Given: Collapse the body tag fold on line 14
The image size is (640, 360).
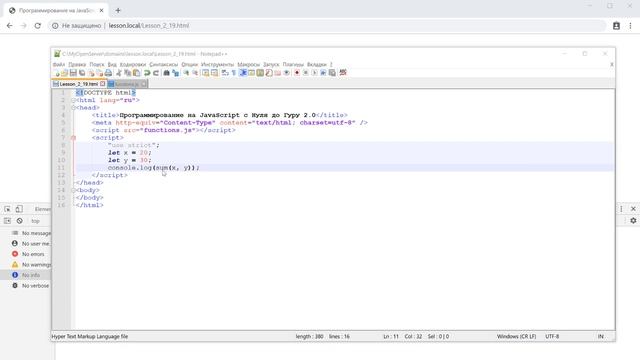Looking at the screenshot, I should coord(73,190).
